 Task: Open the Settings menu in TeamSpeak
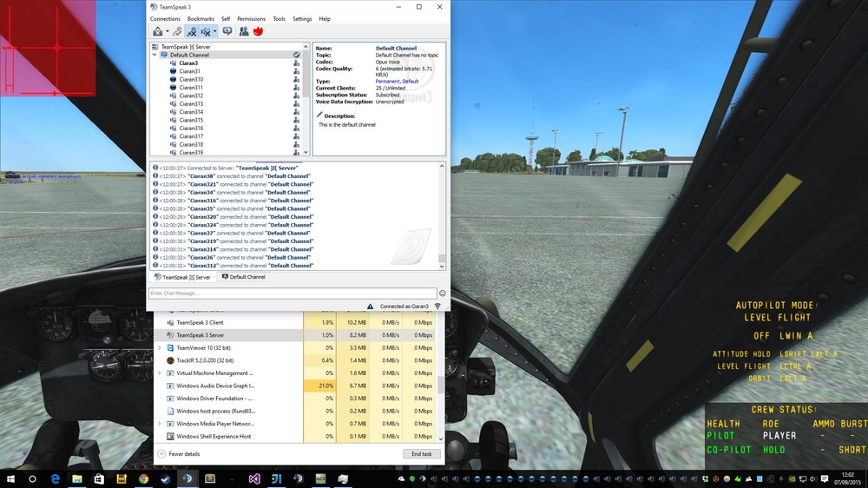coord(302,19)
